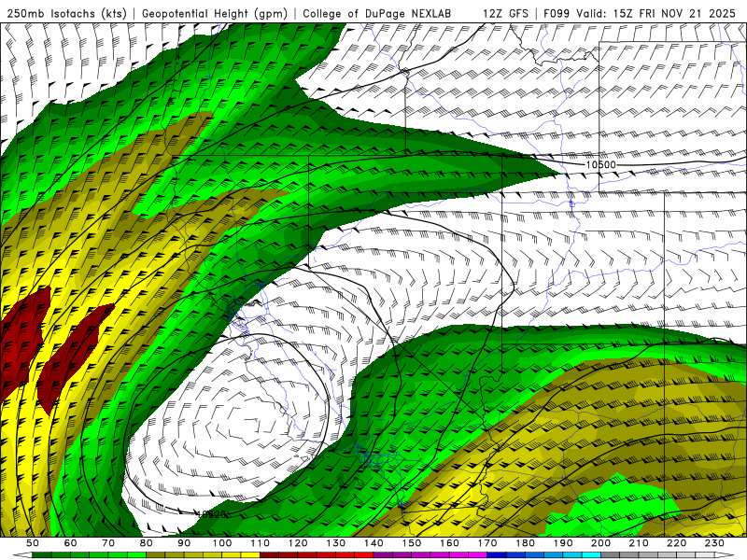Click the '120' value on the color scale
Screen dimensions: 747x560
(298, 543)
